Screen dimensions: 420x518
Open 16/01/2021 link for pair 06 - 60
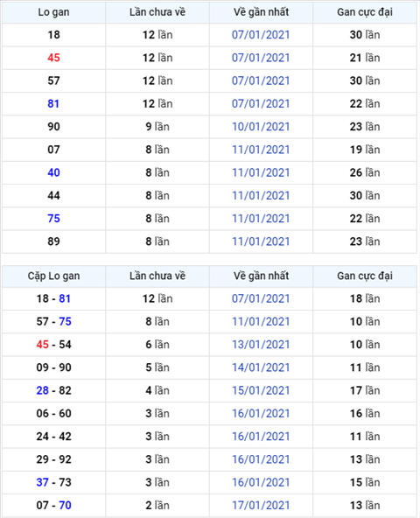coord(261,413)
